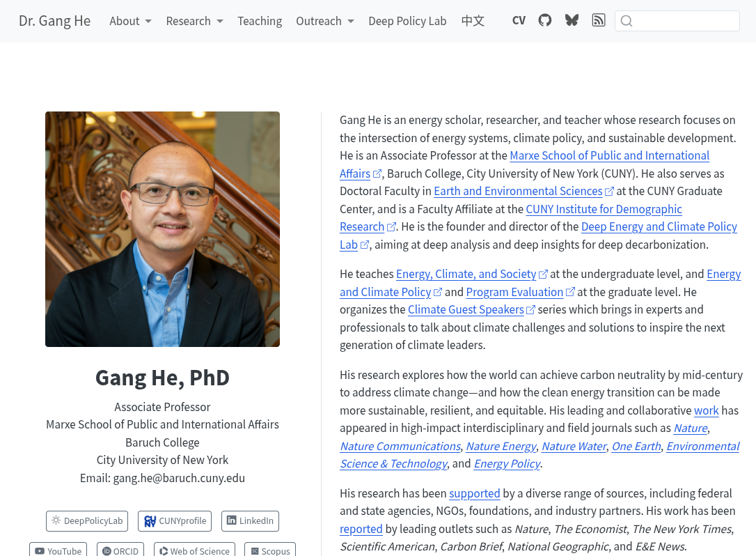Open the Scopus profile badge
This screenshot has height=556, width=756.
tap(270, 550)
